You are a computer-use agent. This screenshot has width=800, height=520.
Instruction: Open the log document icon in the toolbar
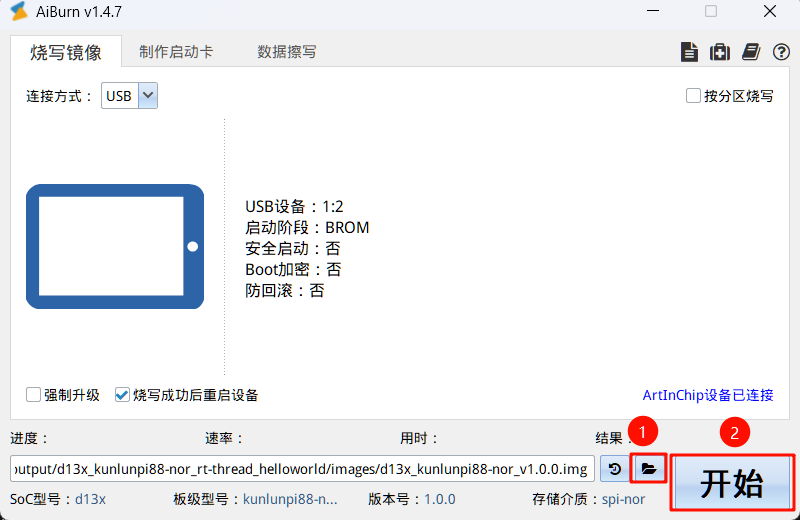coord(689,52)
